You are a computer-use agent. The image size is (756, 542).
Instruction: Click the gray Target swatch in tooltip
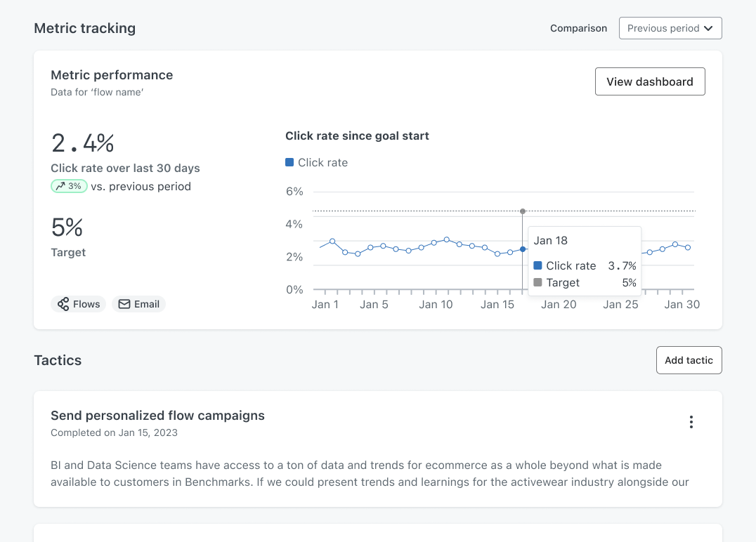coord(537,282)
